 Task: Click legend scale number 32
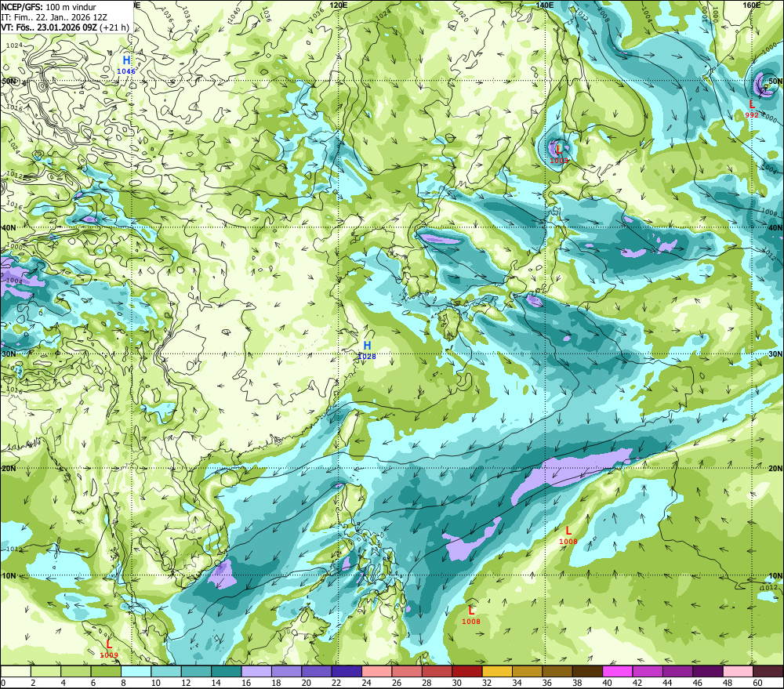pos(487,683)
